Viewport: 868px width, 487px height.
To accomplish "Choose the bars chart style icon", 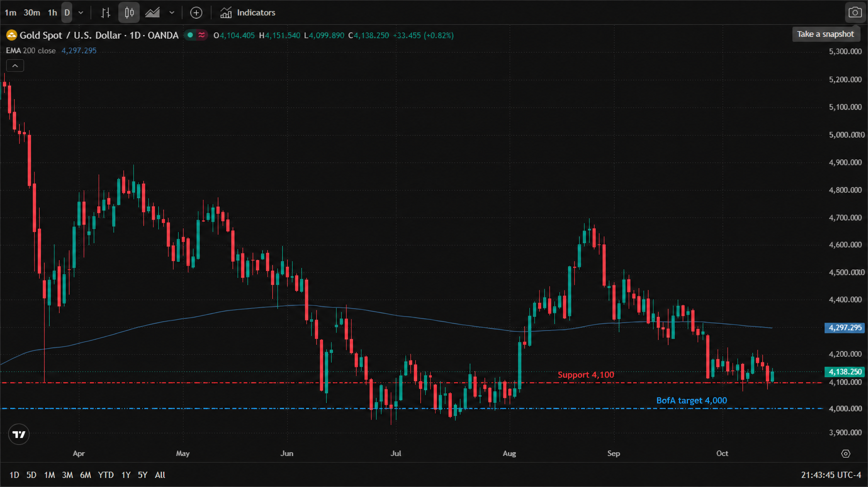I will [x=106, y=13].
